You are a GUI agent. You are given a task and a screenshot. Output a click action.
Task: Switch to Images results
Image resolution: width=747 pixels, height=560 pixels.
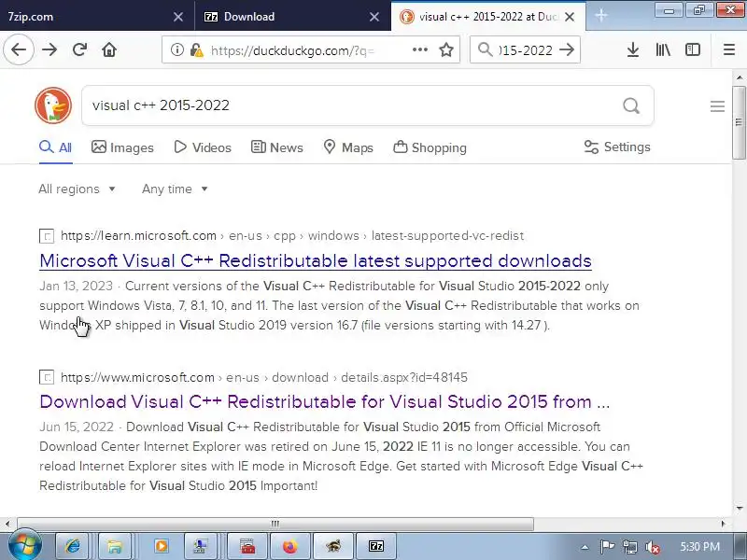[122, 147]
